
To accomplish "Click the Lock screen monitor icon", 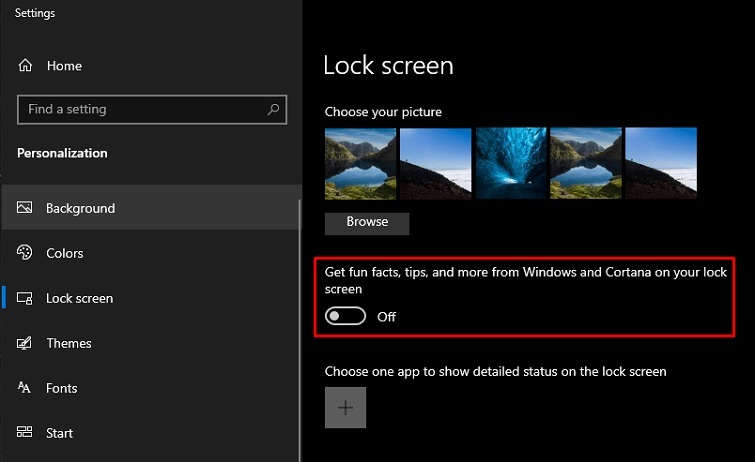I will (x=25, y=298).
